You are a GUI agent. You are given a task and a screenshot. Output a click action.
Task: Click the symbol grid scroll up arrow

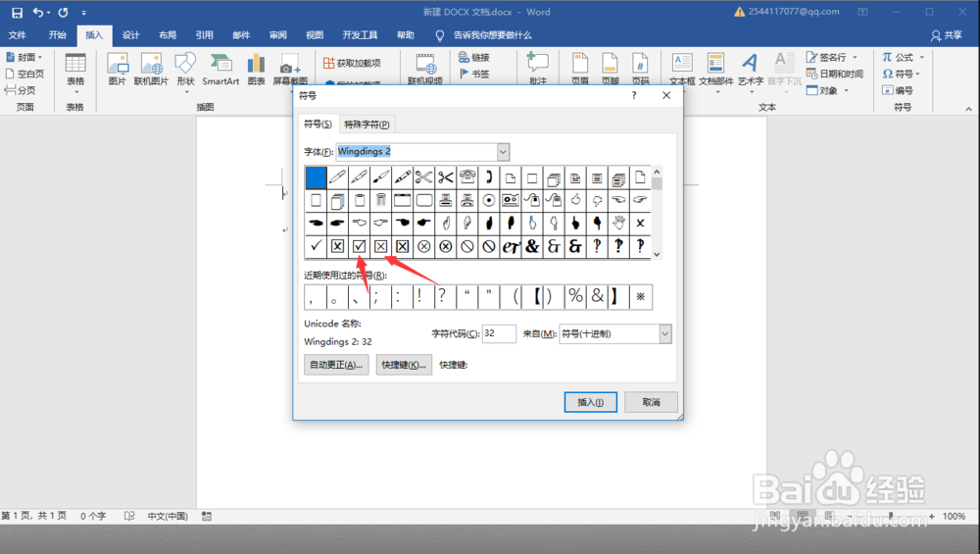(657, 172)
